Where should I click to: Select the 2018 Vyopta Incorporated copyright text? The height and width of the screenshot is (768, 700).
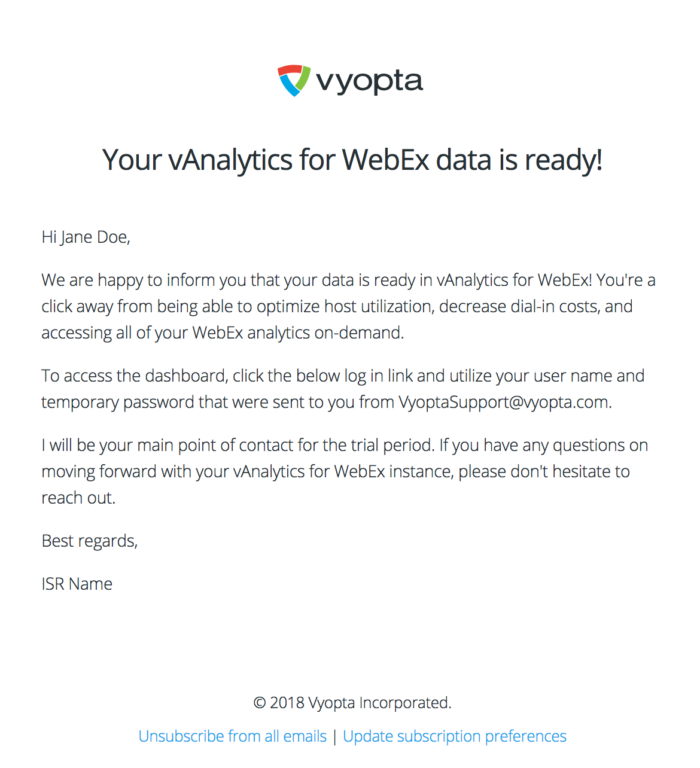(x=352, y=702)
